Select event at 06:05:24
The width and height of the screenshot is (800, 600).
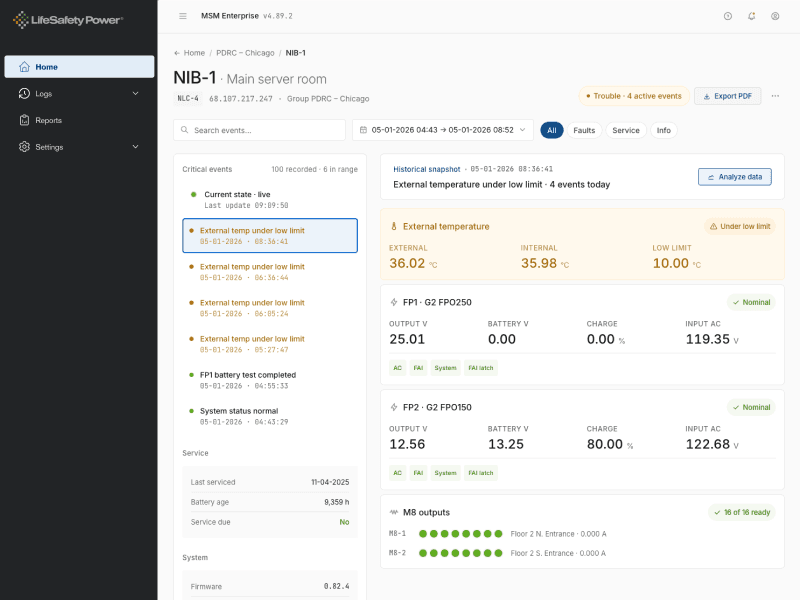point(270,308)
